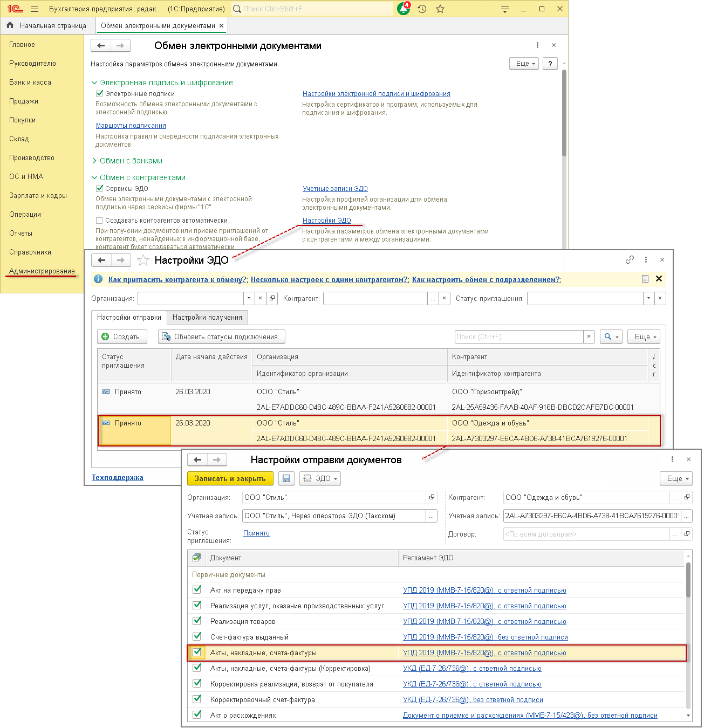Image resolution: width=711 pixels, height=728 pixels.
Task: Open Еще dropdown in Настройки отправки документов
Action: [676, 478]
